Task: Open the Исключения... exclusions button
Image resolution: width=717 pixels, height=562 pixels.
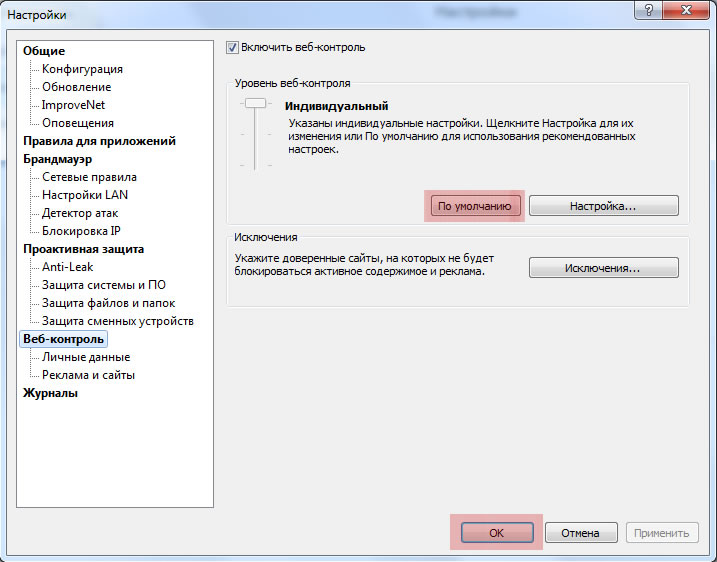Action: click(x=603, y=268)
